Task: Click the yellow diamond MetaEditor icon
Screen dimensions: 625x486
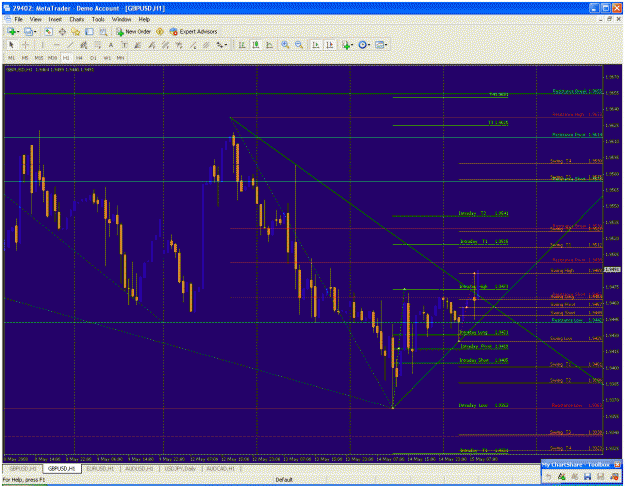Action: tap(160, 31)
